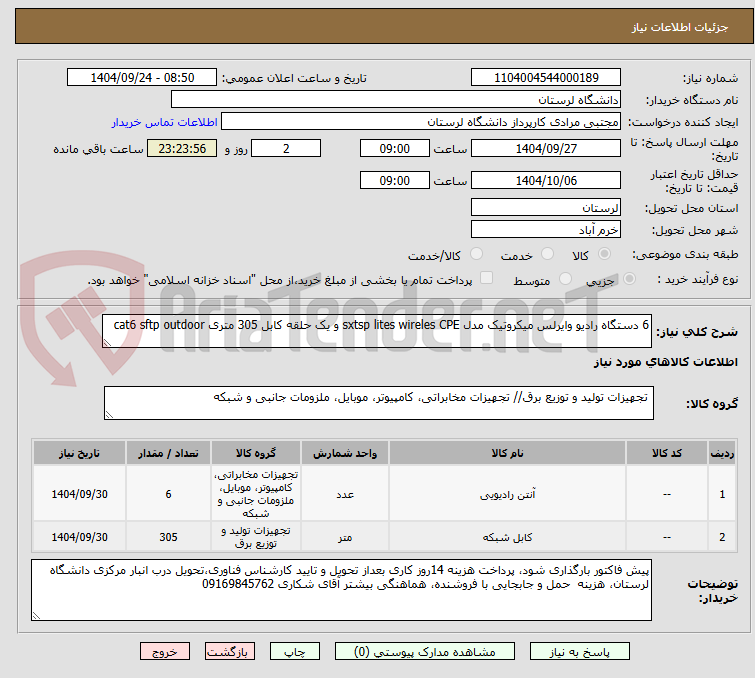Click the چاپ print button
This screenshot has height=678, width=755.
[295, 652]
